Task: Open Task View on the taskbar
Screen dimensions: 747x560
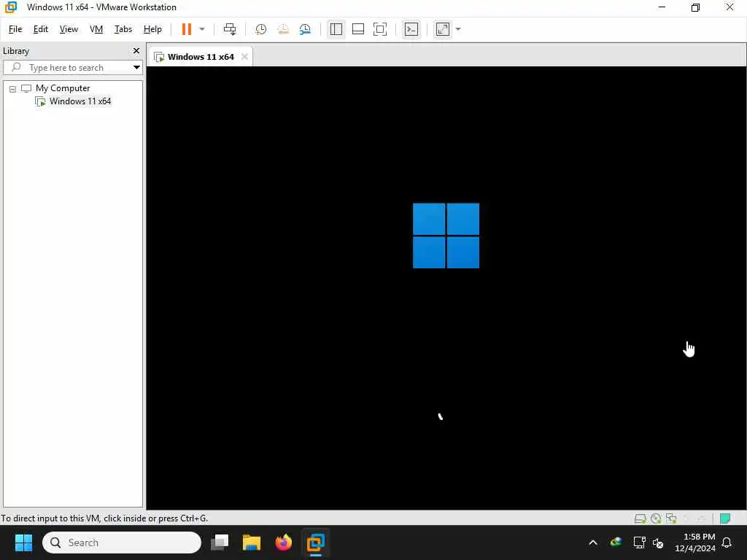Action: pos(220,542)
